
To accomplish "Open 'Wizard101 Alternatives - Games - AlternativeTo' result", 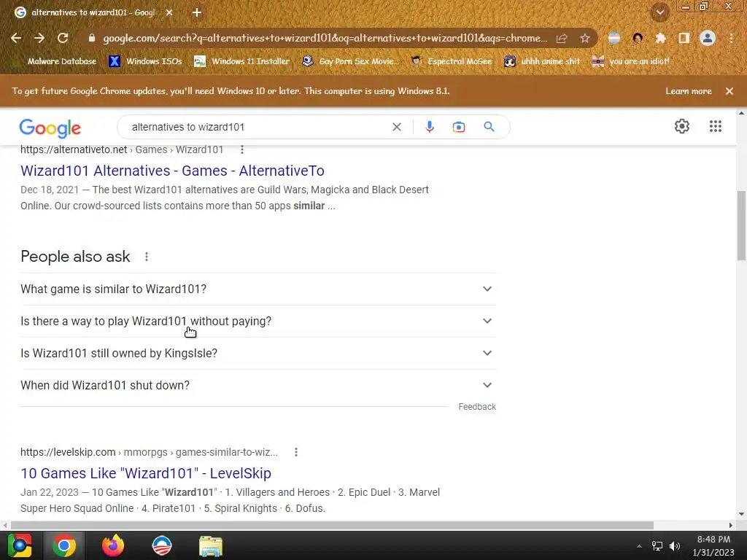I will pos(172,171).
